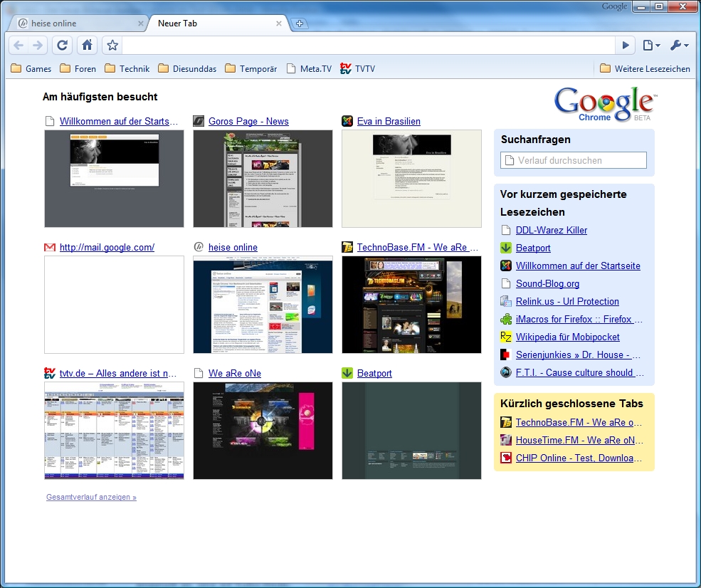701x588 pixels.
Task: Show full history via Gesamtverlauf anzeigen
Action: point(91,497)
